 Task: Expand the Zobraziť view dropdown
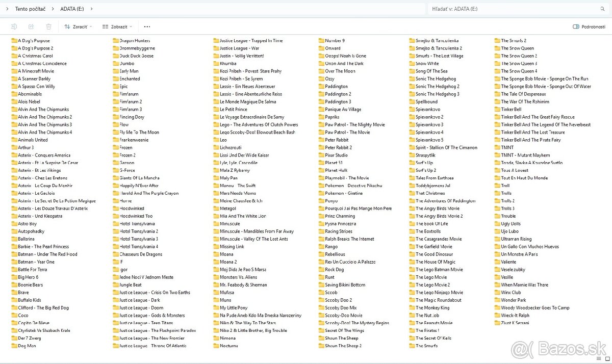[117, 27]
